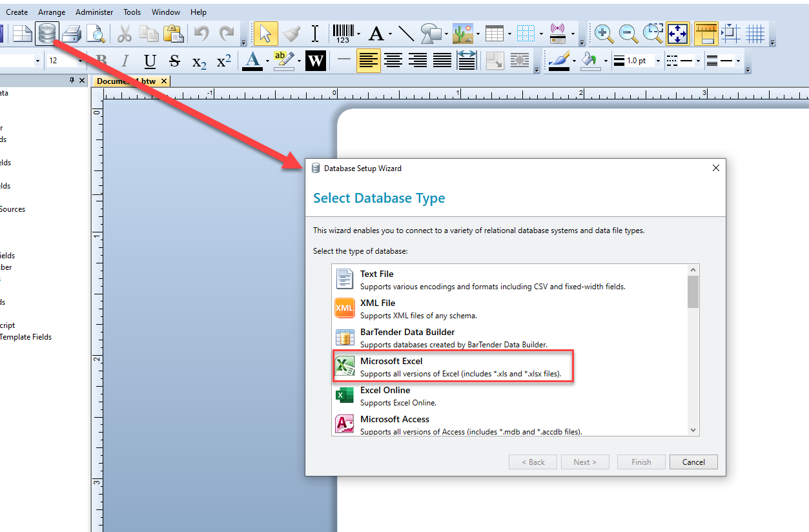This screenshot has height=532, width=809.
Task: Expand the text highlight color dropdown
Action: [299, 61]
